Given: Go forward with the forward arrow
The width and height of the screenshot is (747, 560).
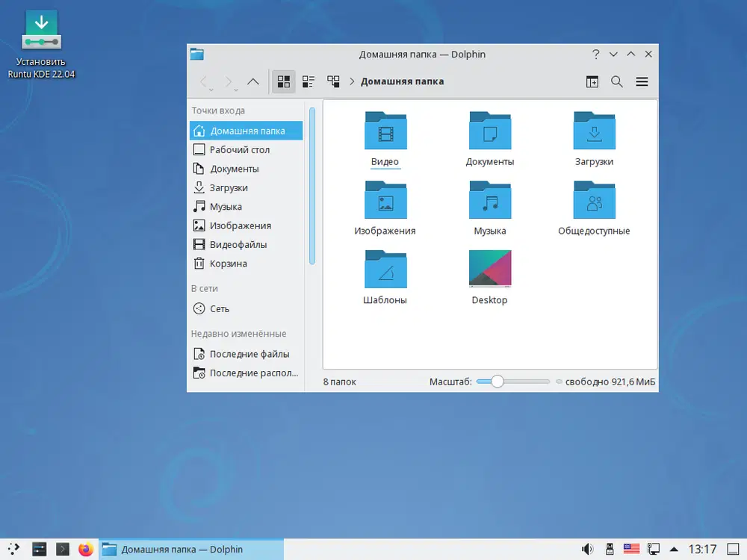Looking at the screenshot, I should point(229,81).
